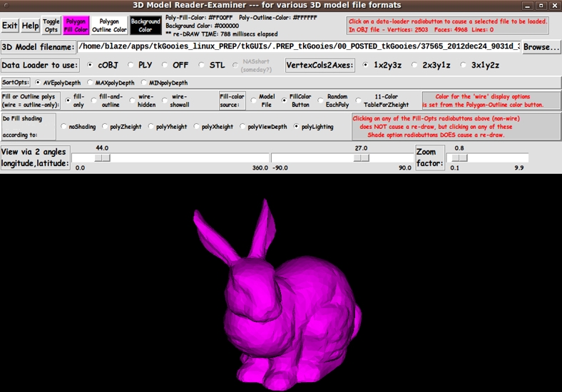Image resolution: width=562 pixels, height=392 pixels.
Task: Maximize the 3D Model Reader-Examiner window
Action: 541,6
